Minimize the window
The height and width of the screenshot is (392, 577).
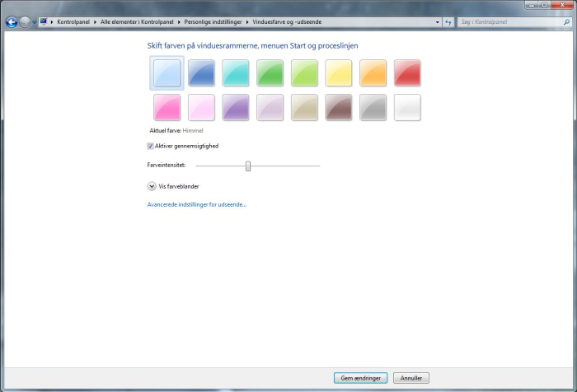(x=532, y=5)
